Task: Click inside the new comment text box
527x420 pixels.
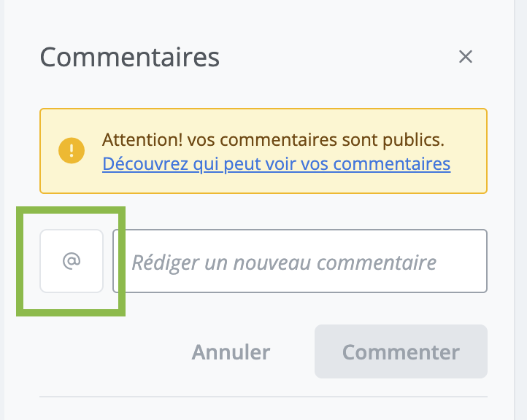Action: (x=299, y=261)
